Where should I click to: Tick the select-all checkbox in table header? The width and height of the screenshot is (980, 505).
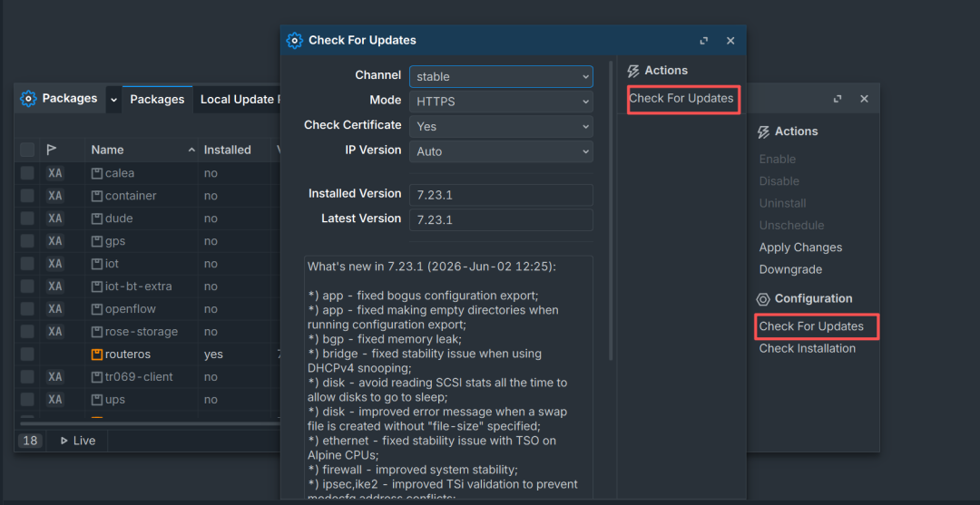click(x=27, y=150)
